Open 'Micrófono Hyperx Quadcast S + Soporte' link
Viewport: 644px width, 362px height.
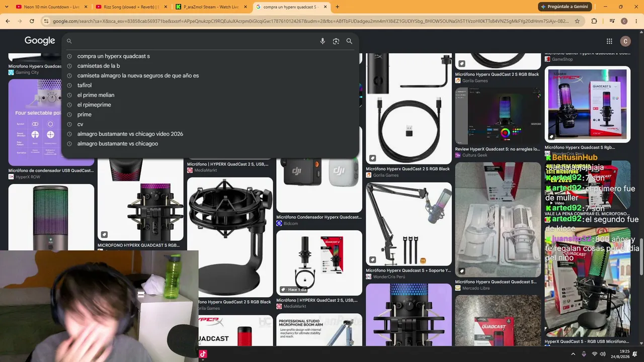[409, 270]
